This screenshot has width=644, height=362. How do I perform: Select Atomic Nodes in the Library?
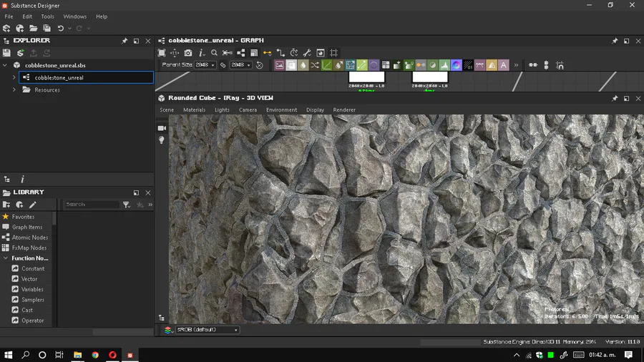click(x=29, y=238)
